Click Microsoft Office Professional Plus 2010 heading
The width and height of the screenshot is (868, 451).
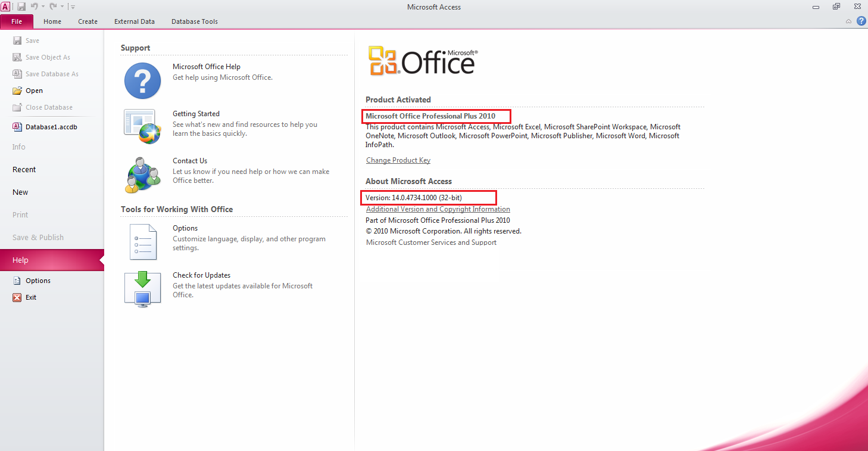pyautogui.click(x=430, y=116)
